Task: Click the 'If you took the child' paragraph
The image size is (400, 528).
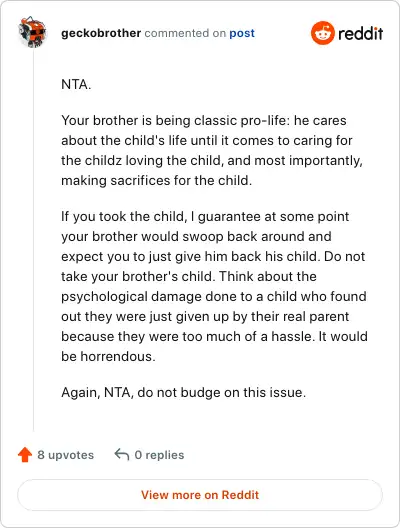Action: point(214,286)
